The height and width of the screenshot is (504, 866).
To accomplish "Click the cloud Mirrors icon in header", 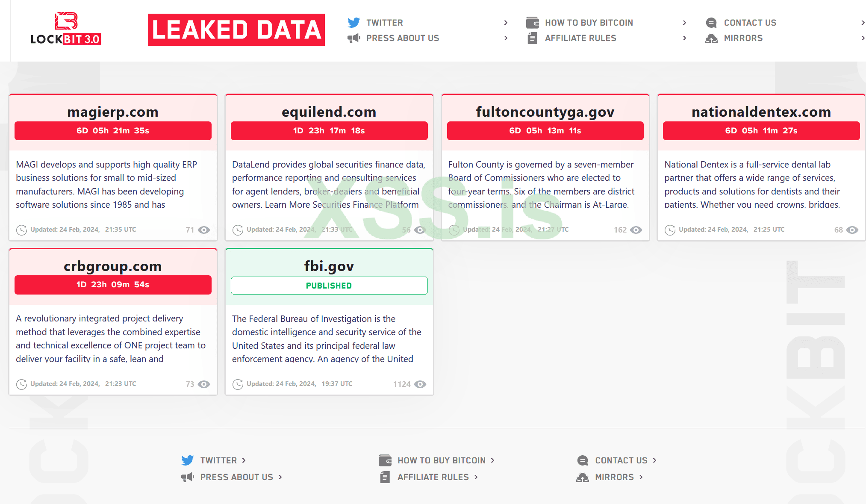I will coord(711,38).
